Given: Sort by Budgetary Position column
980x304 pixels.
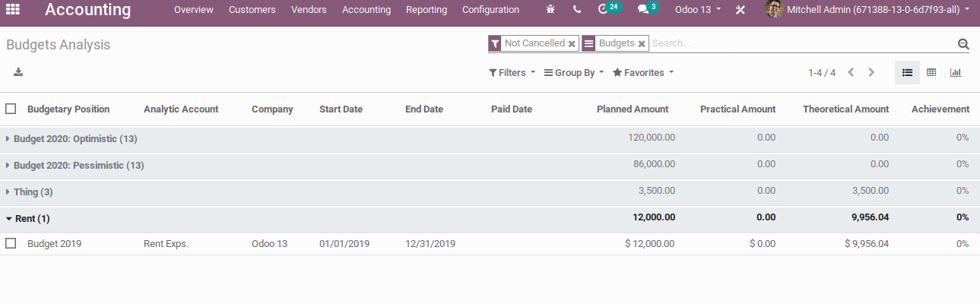Looking at the screenshot, I should [68, 109].
